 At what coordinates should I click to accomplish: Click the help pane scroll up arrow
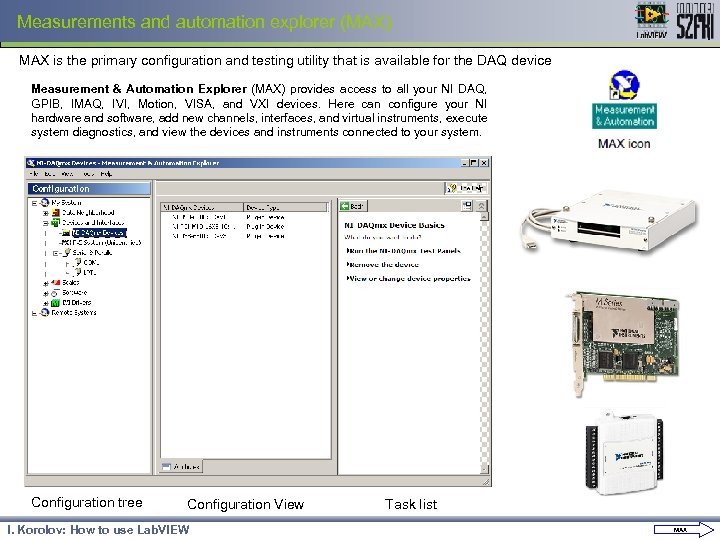pos(484,217)
